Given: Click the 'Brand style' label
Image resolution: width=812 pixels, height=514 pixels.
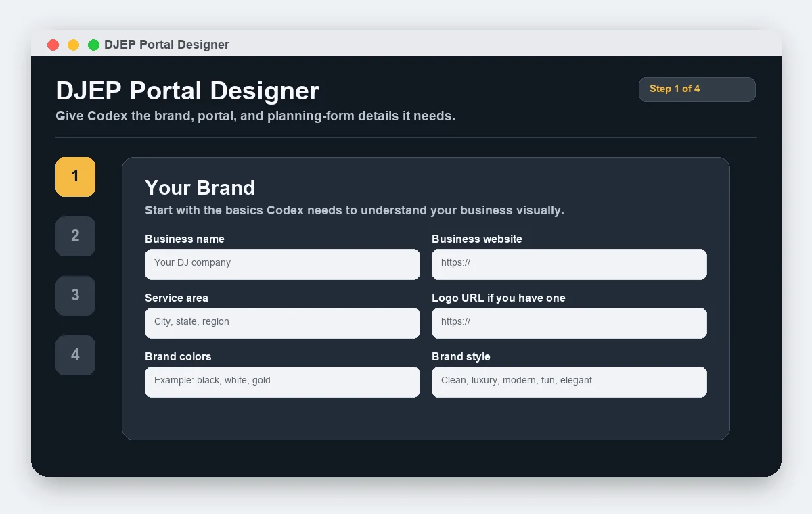Looking at the screenshot, I should click(461, 356).
